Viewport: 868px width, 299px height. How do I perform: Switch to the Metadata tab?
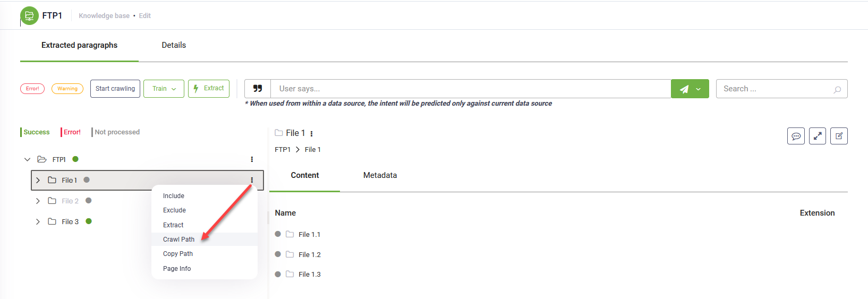[380, 175]
